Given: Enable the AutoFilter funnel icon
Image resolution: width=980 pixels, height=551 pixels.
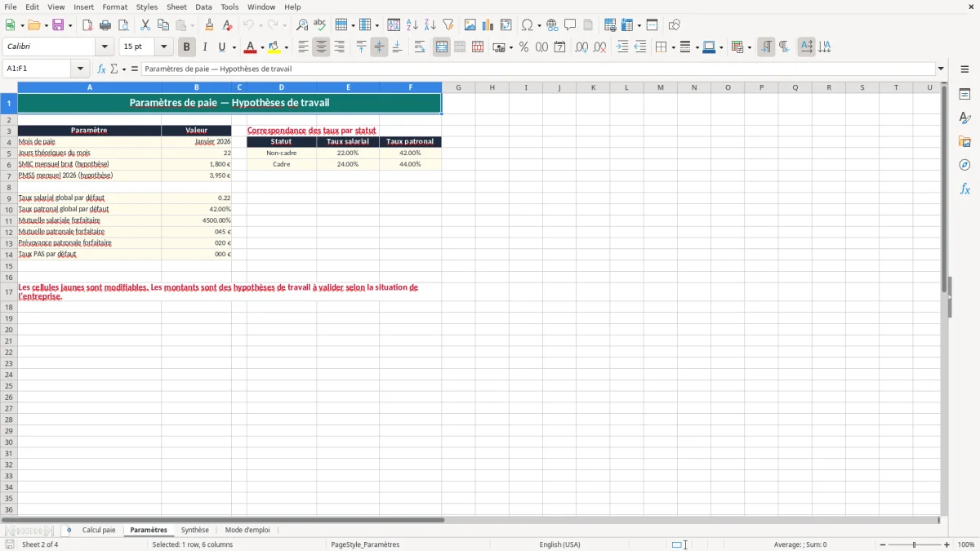Looking at the screenshot, I should pyautogui.click(x=448, y=24).
